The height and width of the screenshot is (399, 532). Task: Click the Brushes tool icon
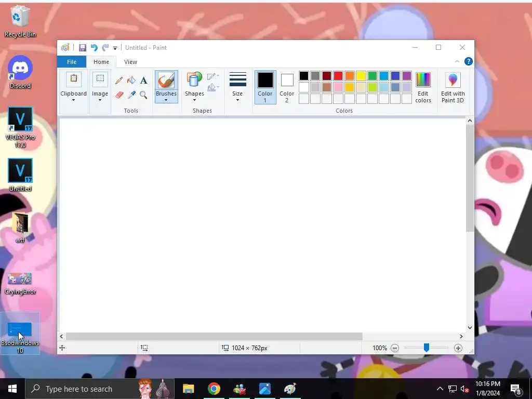tap(166, 81)
